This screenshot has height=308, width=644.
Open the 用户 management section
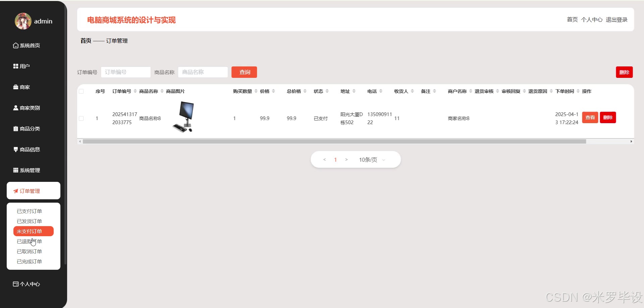pyautogui.click(x=23, y=66)
